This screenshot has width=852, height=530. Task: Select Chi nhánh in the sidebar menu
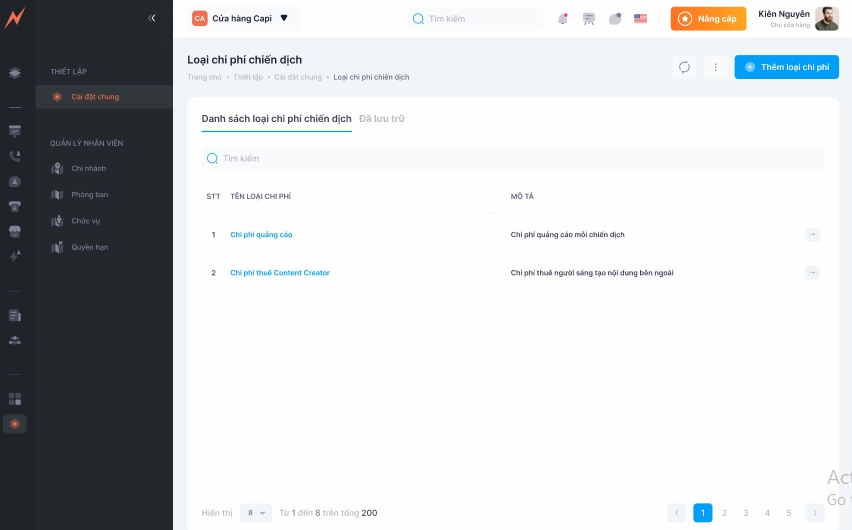point(88,169)
